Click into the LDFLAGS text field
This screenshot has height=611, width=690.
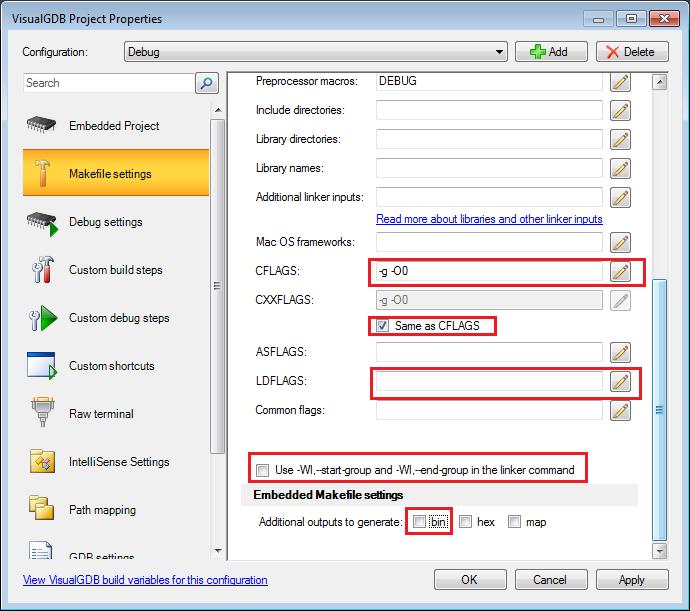(489, 381)
